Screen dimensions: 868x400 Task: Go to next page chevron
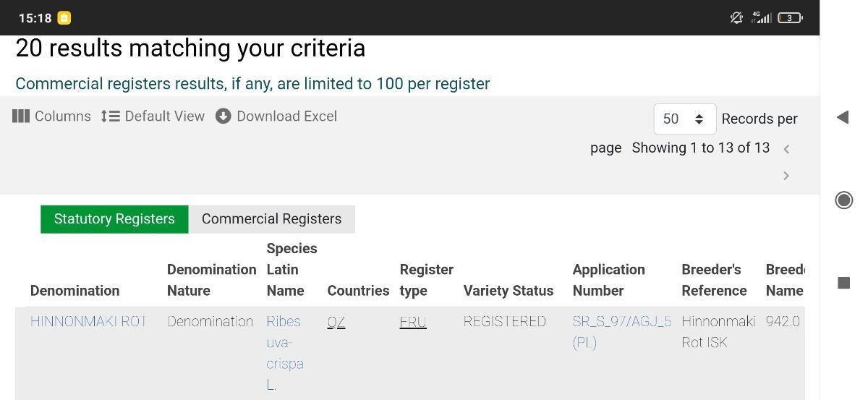point(786,176)
